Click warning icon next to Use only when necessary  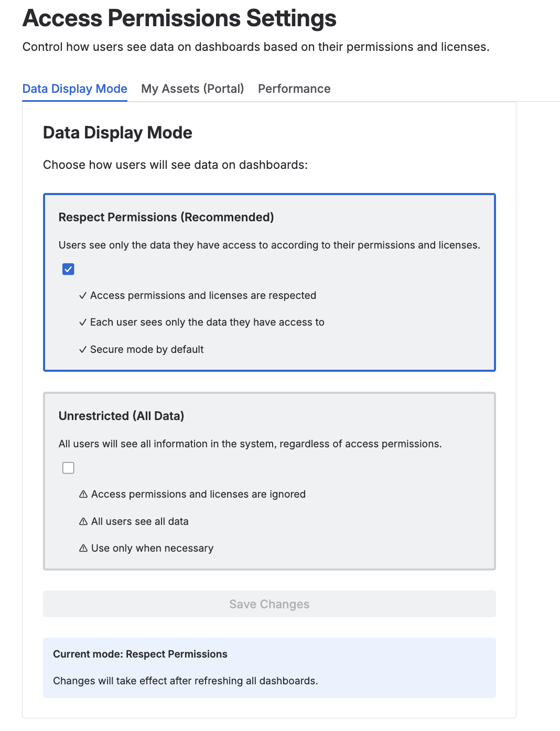(x=83, y=549)
